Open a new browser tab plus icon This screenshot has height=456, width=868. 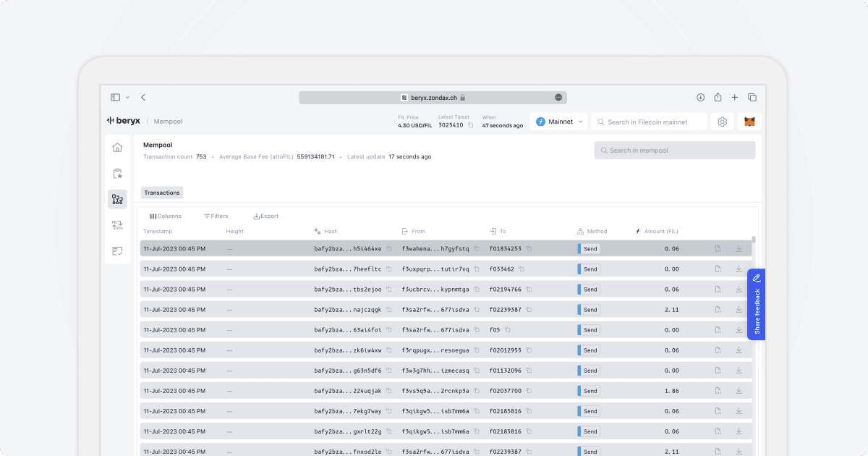pos(735,97)
